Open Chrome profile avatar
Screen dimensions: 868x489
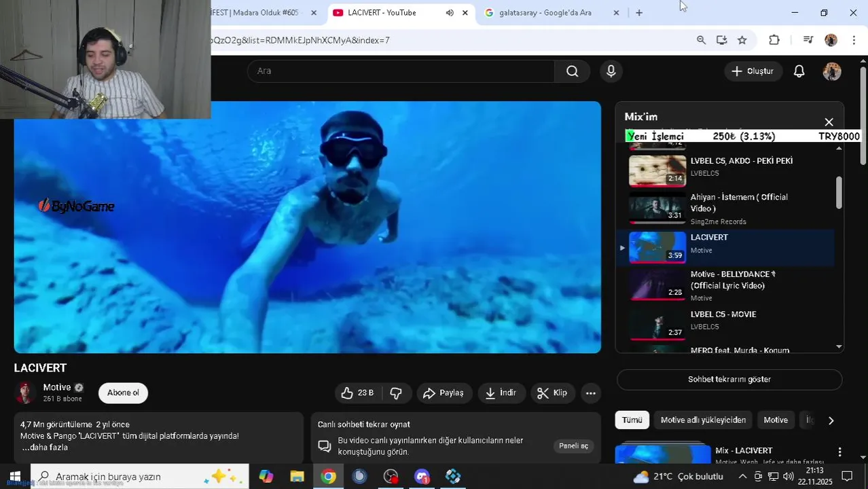tap(831, 40)
